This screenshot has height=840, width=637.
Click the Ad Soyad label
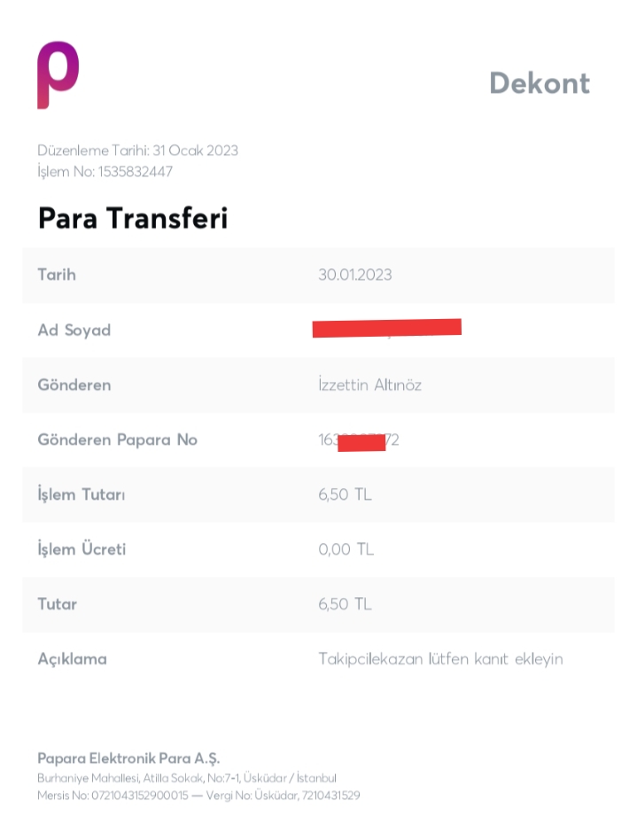pos(74,330)
